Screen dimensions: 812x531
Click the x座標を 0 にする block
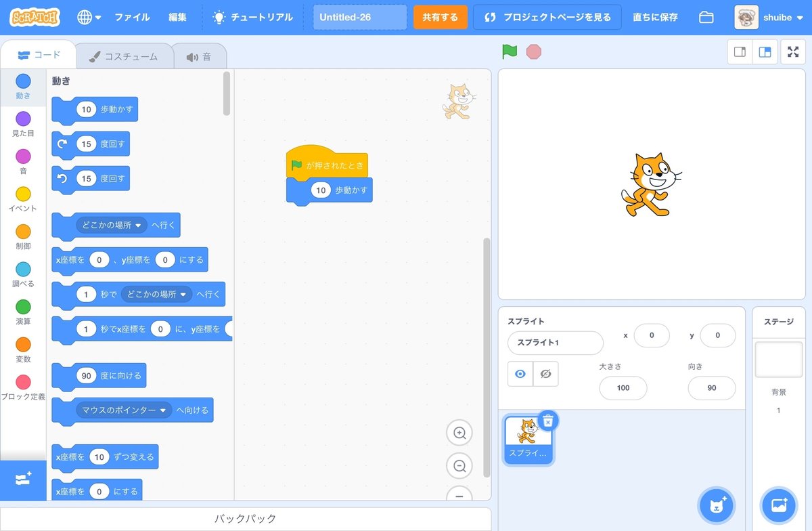[x=97, y=491]
